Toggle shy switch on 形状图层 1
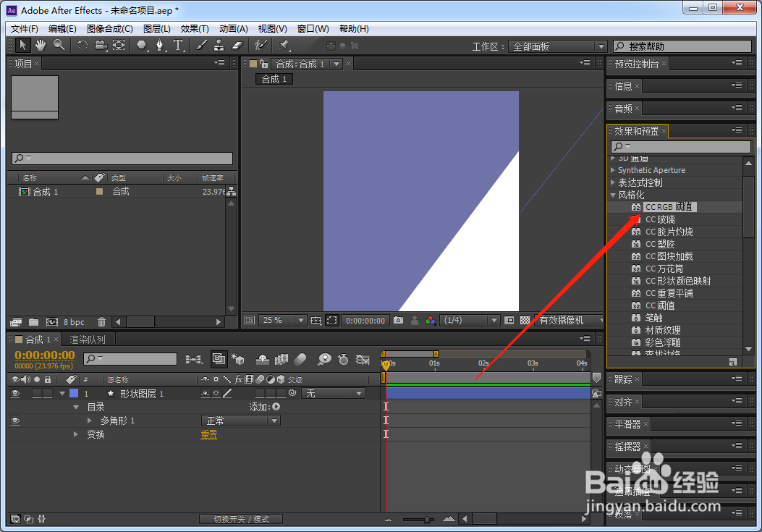 (x=206, y=394)
